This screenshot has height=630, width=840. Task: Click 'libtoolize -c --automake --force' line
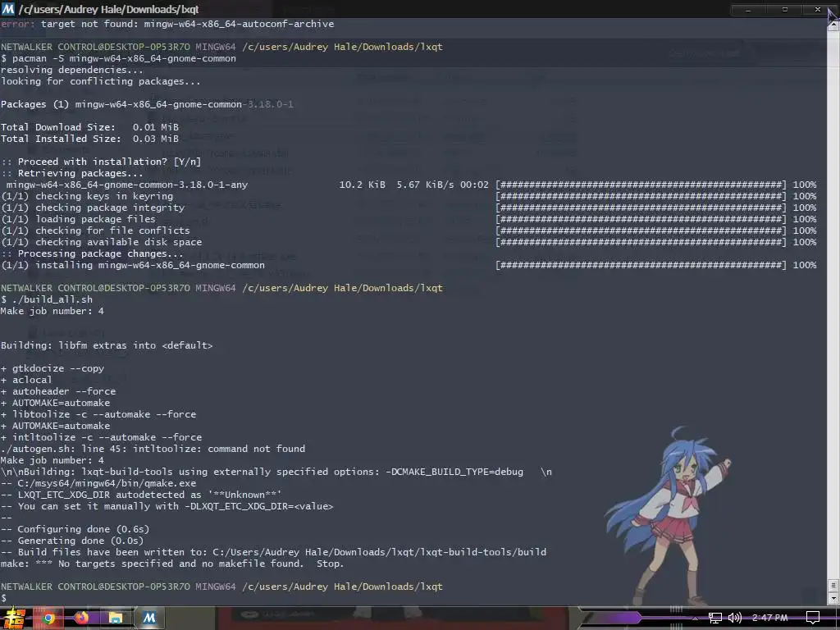click(x=98, y=414)
